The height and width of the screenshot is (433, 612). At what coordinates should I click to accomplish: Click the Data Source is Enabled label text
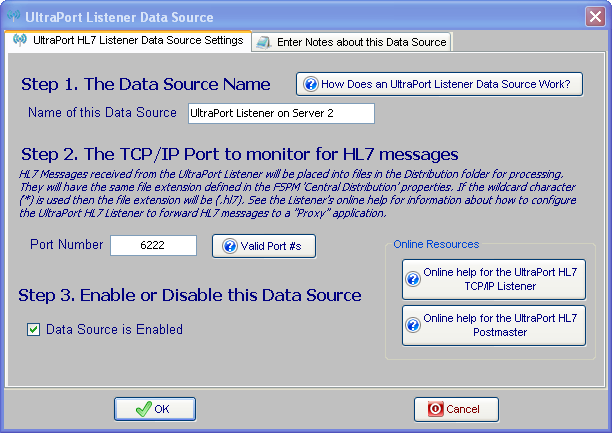click(114, 330)
